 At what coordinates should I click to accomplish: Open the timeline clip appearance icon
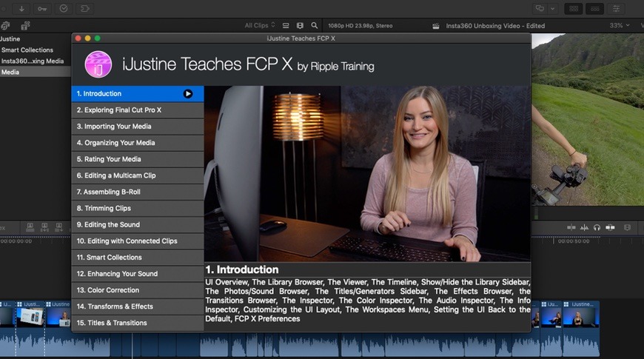click(x=627, y=227)
